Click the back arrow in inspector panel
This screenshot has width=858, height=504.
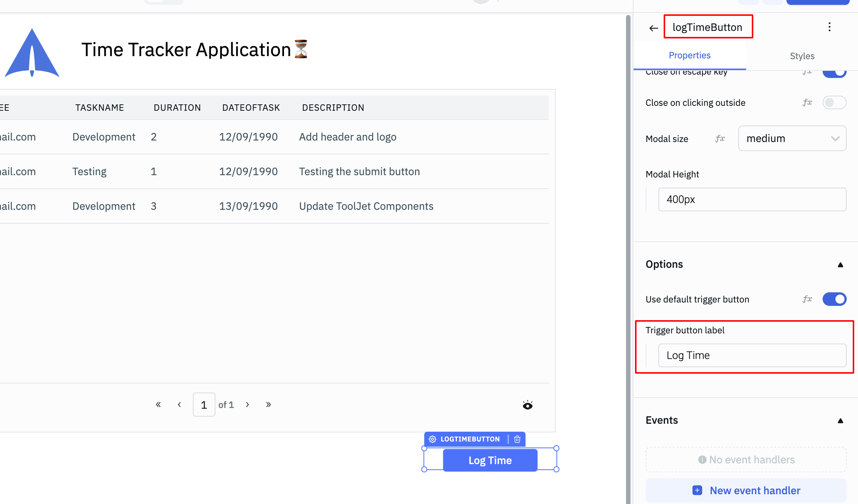[x=653, y=28]
